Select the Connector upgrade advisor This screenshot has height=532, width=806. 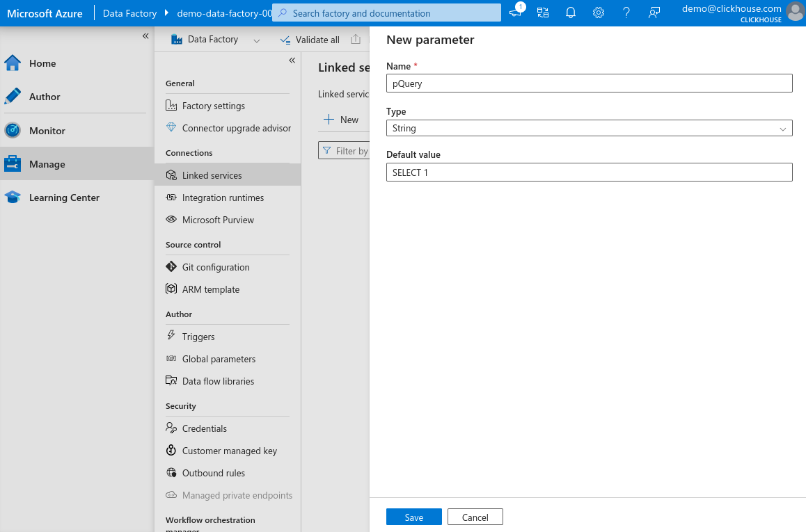236,128
